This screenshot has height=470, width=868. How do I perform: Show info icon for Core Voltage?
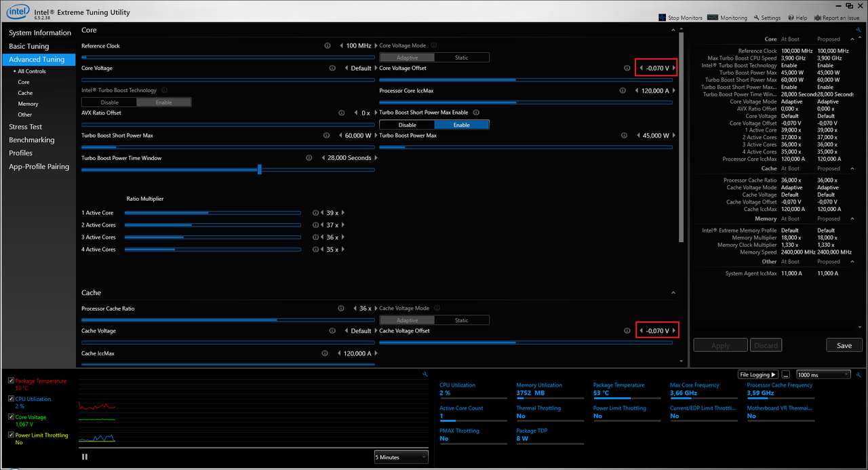pyautogui.click(x=332, y=68)
